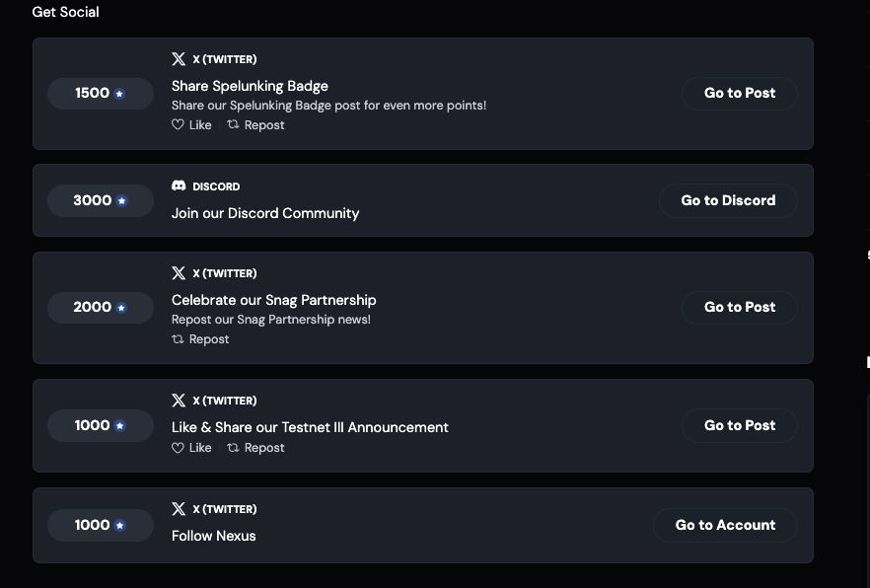The width and height of the screenshot is (870, 588).
Task: Click Repost arrows icon under Spelunking Badge
Action: (233, 124)
